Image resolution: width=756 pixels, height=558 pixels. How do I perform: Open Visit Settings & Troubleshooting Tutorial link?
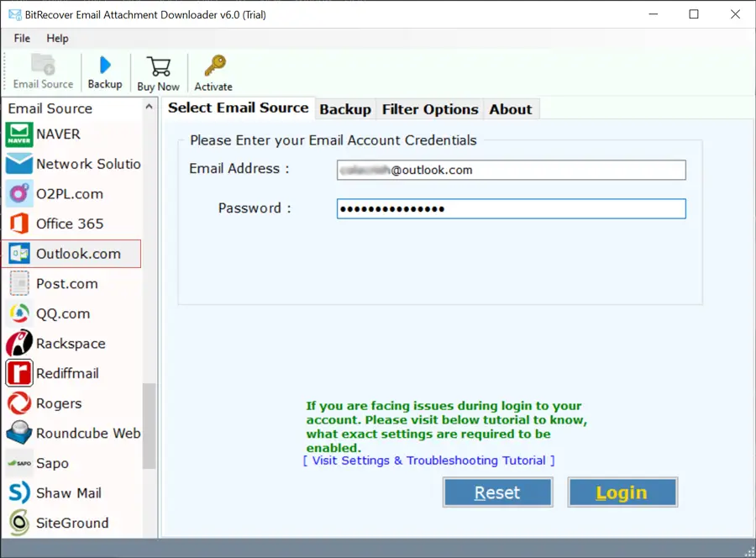coord(428,461)
